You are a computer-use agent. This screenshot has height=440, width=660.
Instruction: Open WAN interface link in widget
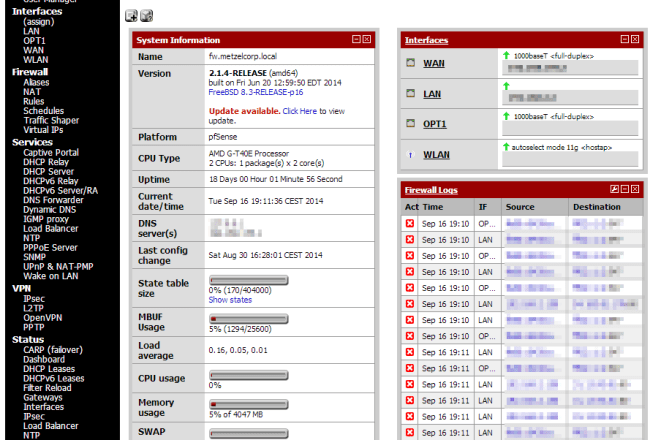(x=434, y=63)
